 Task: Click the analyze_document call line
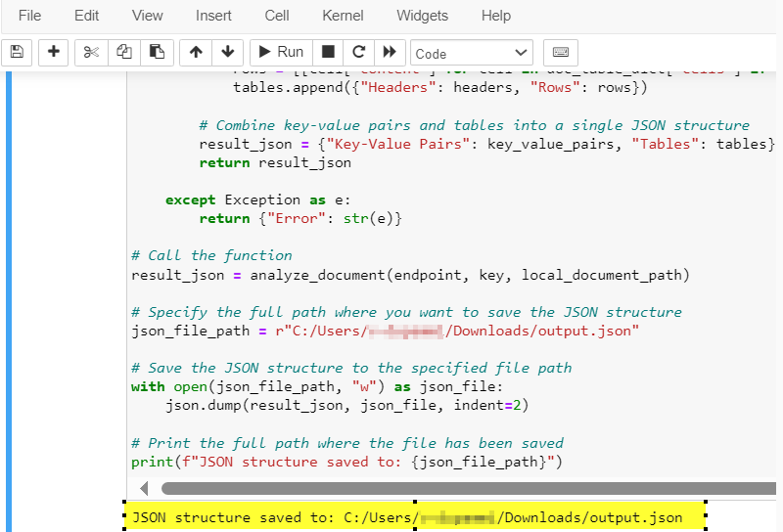coord(410,275)
